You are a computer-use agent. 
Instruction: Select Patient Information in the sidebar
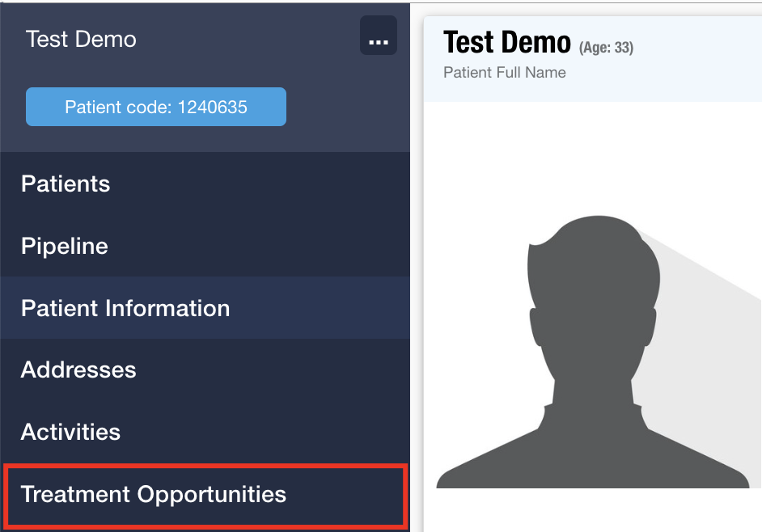click(125, 309)
